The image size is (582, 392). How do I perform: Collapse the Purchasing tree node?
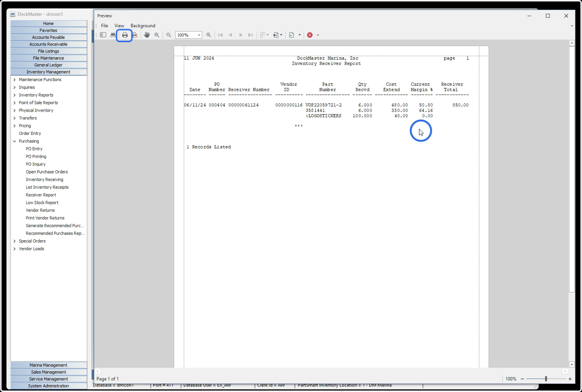tap(15, 141)
